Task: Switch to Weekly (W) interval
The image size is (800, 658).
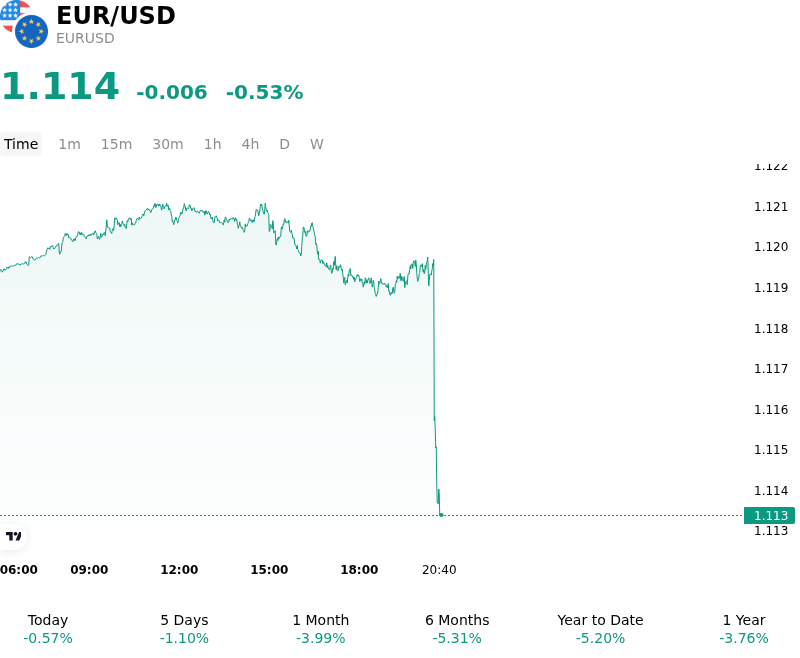Action: click(x=316, y=144)
